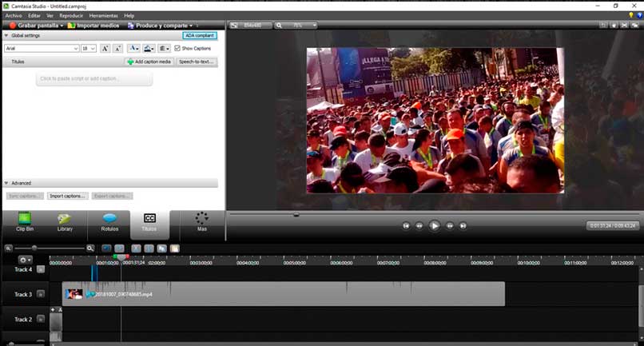Viewport: 644px width, 346px height.
Task: Toggle the Show Captions checkbox
Action: (177, 49)
